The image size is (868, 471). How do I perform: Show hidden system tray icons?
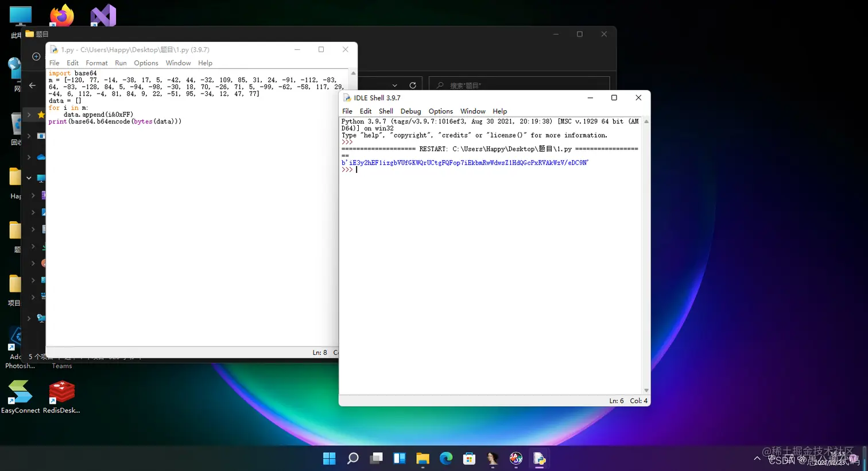click(757, 458)
